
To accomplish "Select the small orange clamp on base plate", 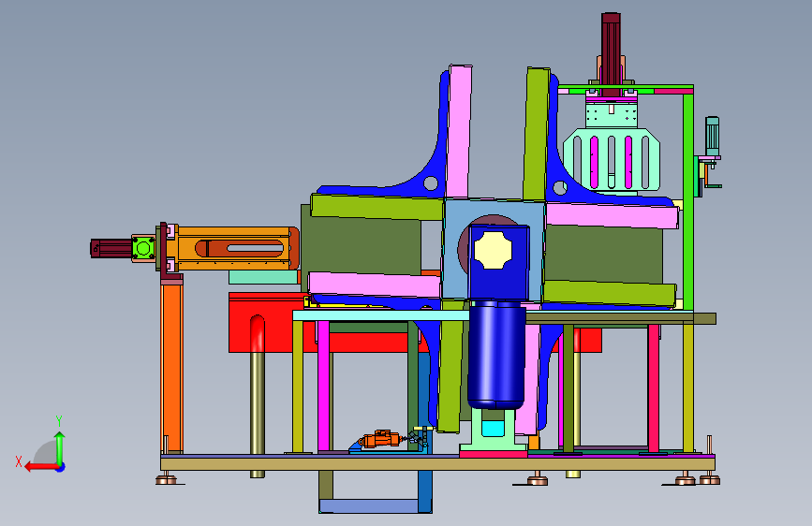I will [x=380, y=439].
